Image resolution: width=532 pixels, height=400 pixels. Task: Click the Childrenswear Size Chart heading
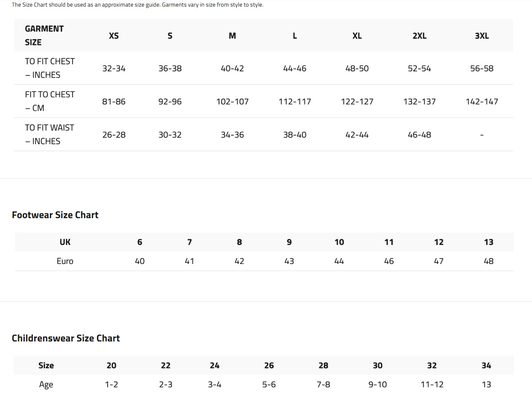point(66,338)
